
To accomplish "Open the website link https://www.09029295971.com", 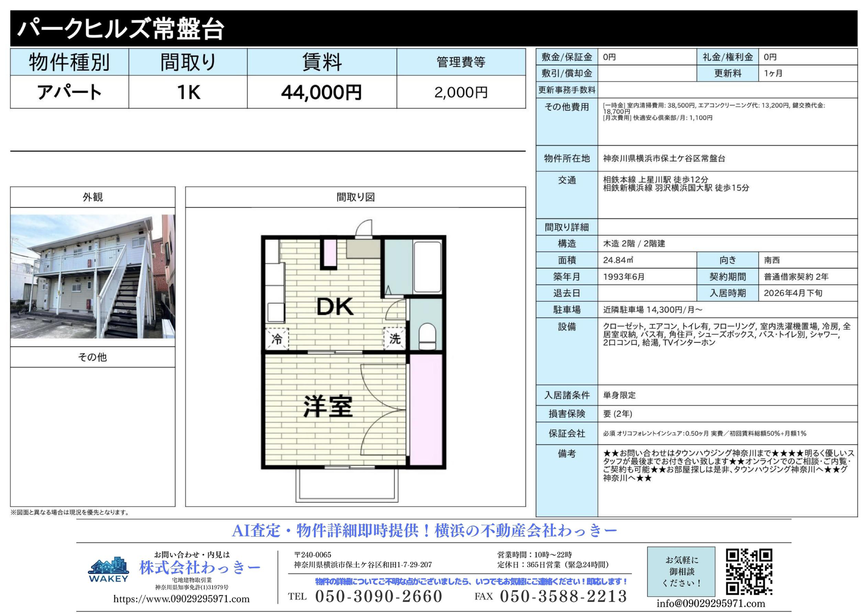I will pyautogui.click(x=181, y=599).
